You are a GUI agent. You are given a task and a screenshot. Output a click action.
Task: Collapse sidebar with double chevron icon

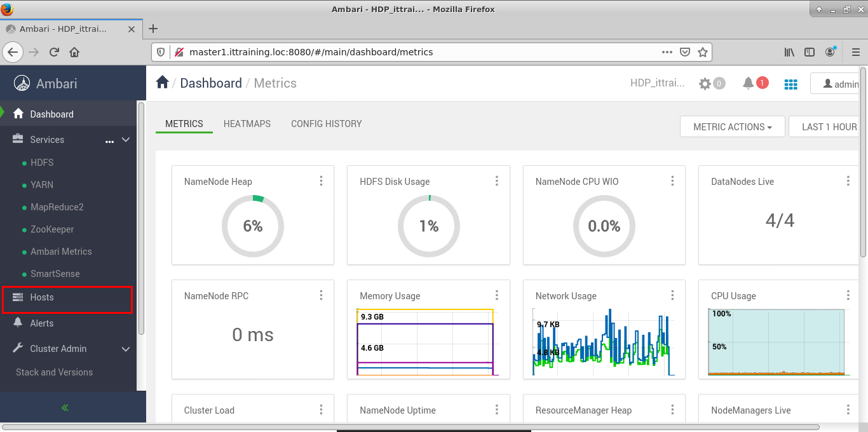(65, 407)
